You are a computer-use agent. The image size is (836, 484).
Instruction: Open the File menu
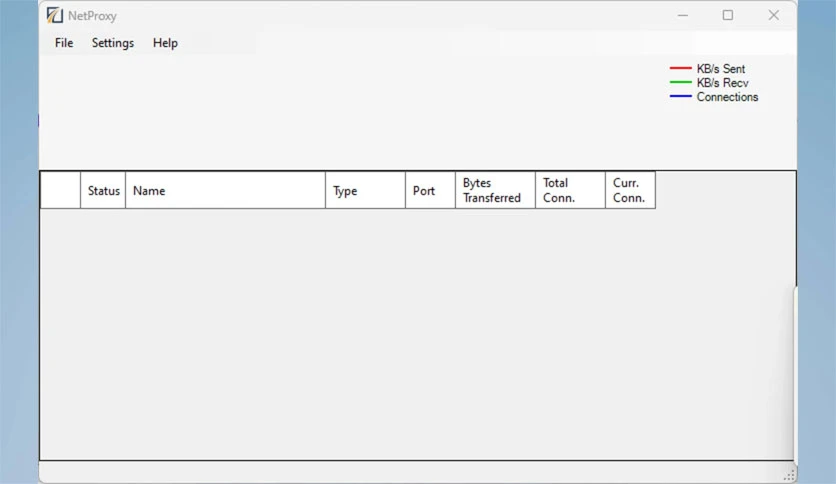pyautogui.click(x=64, y=43)
